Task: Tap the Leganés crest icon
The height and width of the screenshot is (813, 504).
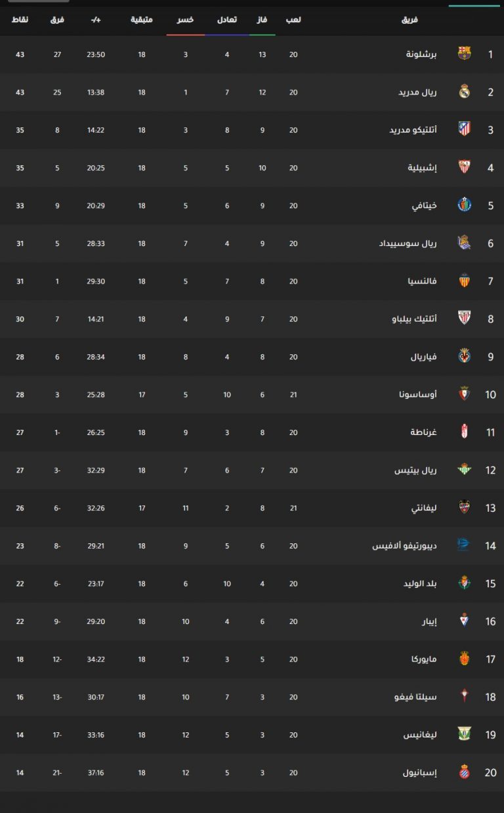Action: coord(464,734)
